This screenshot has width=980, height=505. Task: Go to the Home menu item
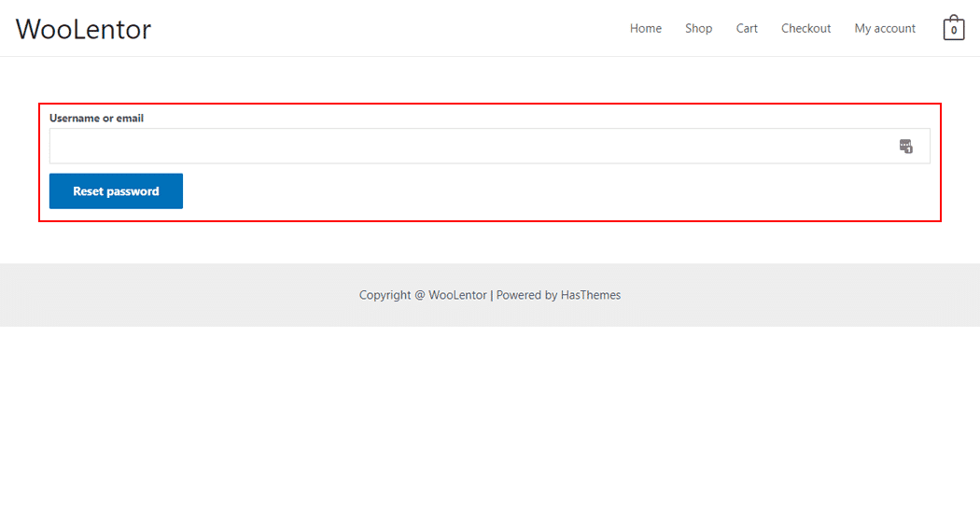tap(646, 29)
